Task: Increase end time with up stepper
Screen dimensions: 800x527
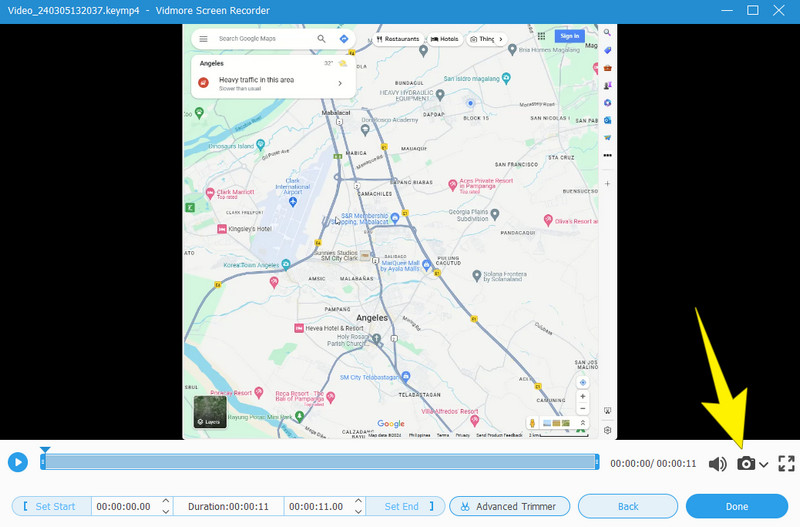Action: (359, 501)
